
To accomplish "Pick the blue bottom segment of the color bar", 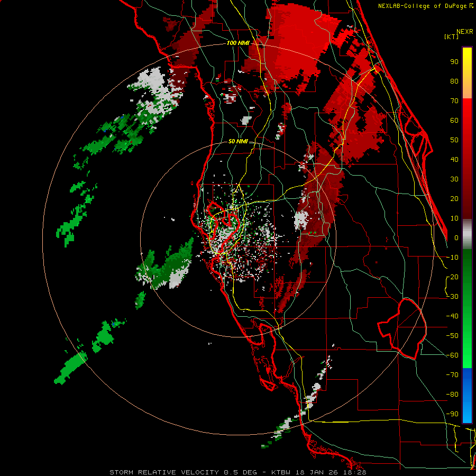I will (x=467, y=396).
